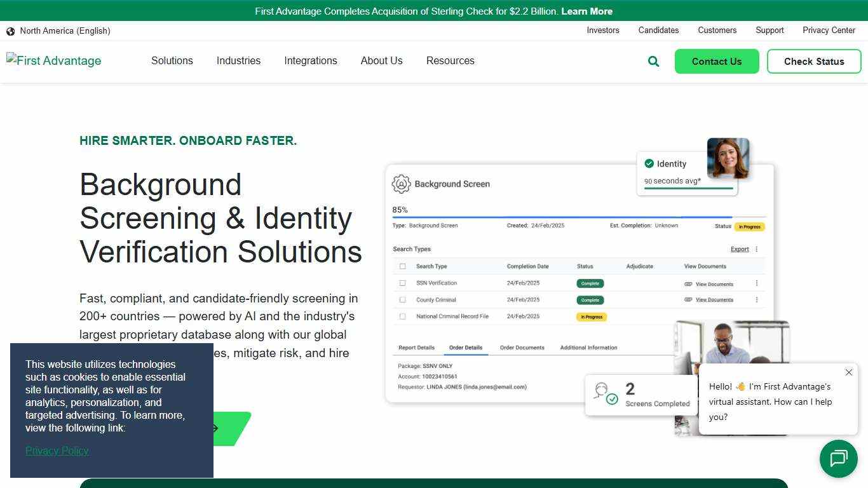Image resolution: width=868 pixels, height=488 pixels.
Task: Toggle the select-all checkbox in Search Types header
Action: 402,266
